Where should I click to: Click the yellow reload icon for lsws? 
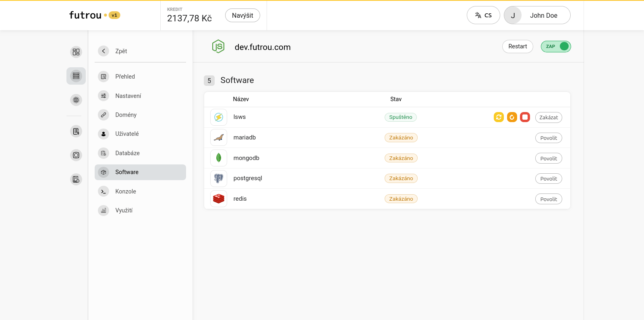[499, 117]
